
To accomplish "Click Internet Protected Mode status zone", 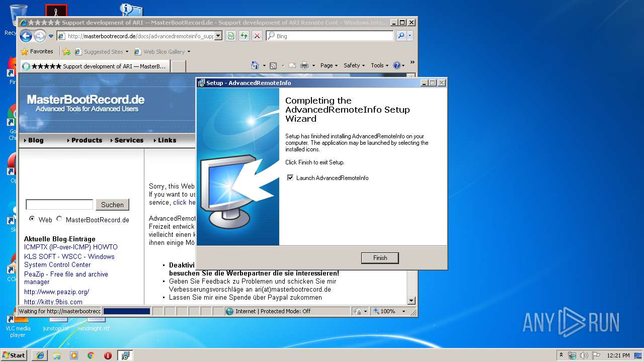I will [287, 311].
